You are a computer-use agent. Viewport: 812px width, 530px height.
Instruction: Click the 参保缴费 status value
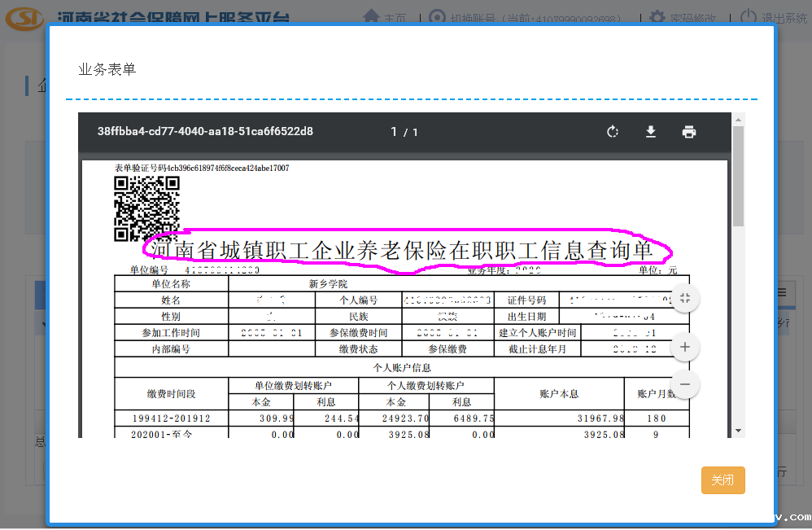(x=447, y=349)
